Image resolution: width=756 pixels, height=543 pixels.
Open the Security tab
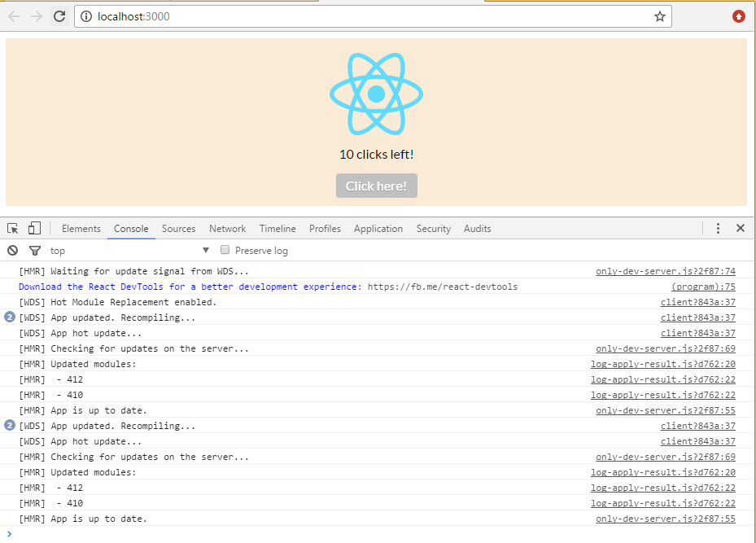(x=434, y=229)
